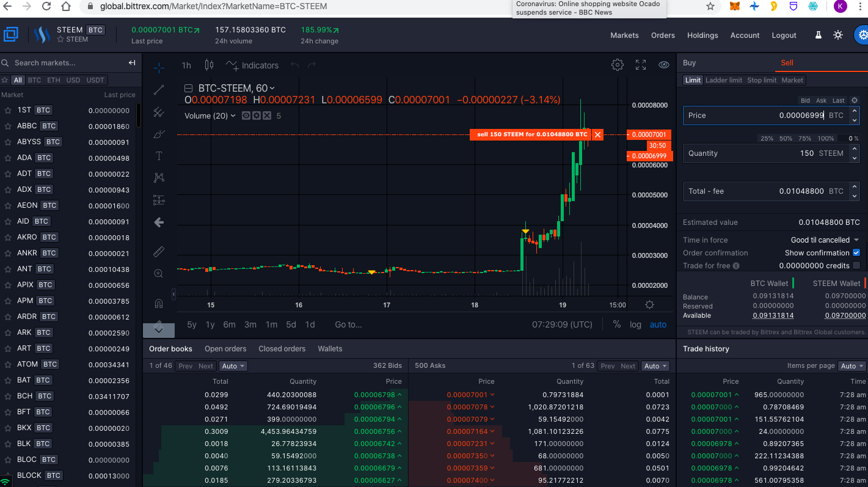This screenshot has width=868, height=487.
Task: Open the Closed orders tab
Action: 282,348
